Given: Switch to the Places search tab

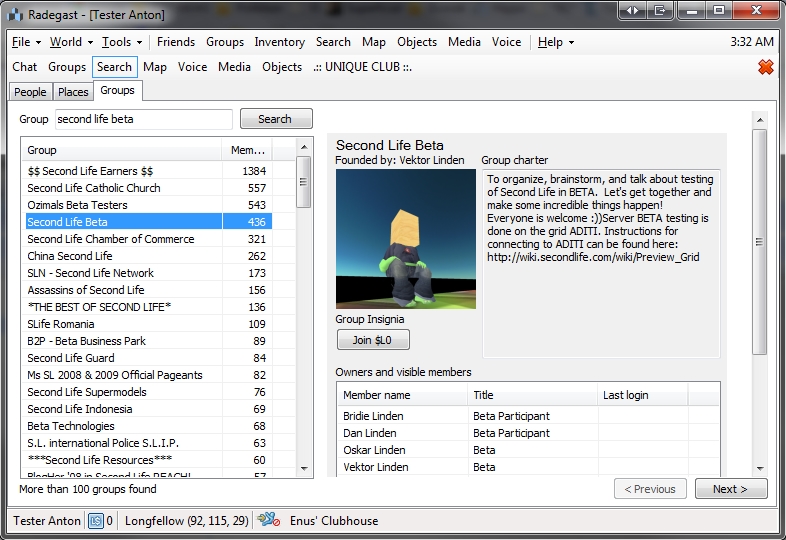Looking at the screenshot, I should (x=73, y=92).
